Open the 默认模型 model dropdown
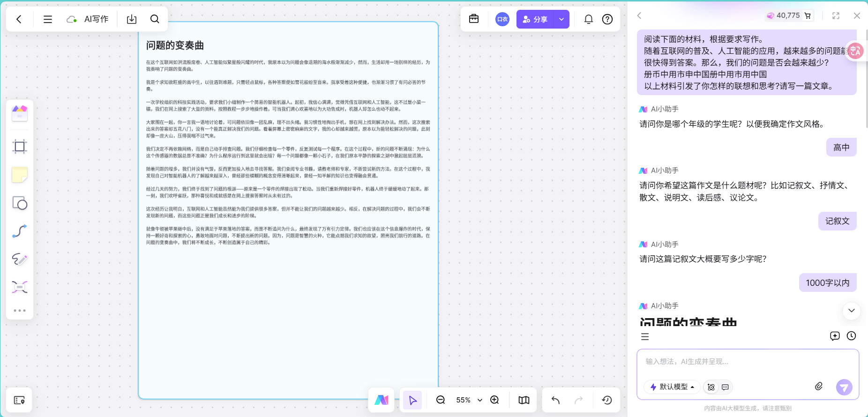Viewport: 868px width, 417px height. pos(672,387)
